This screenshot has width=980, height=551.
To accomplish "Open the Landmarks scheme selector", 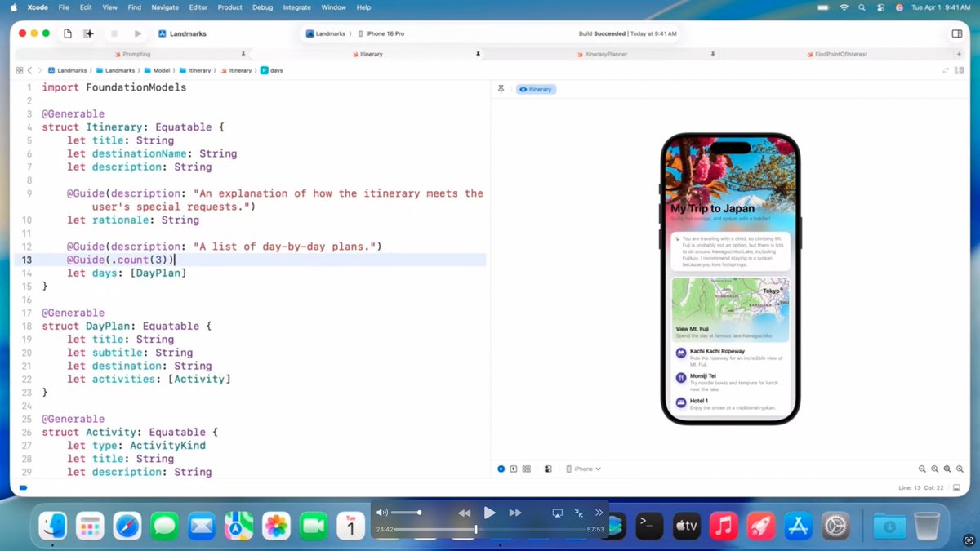I will point(327,33).
